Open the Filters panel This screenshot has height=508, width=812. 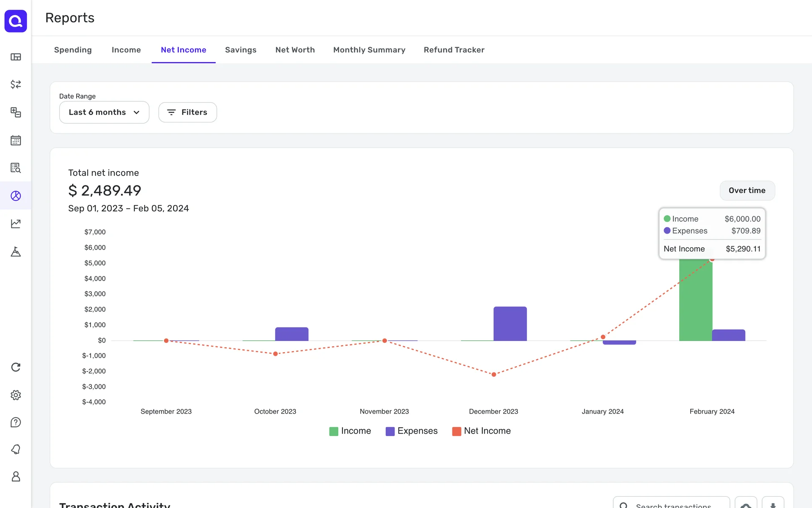(x=187, y=112)
